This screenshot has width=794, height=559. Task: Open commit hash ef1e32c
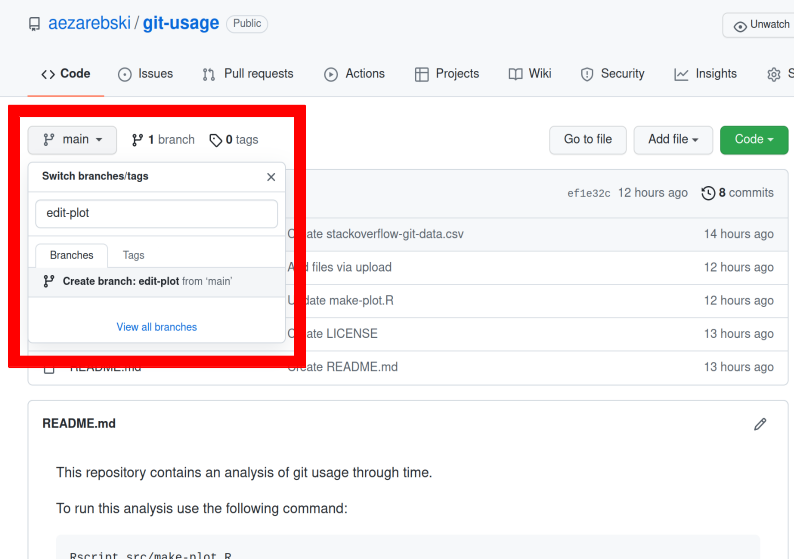[588, 193]
